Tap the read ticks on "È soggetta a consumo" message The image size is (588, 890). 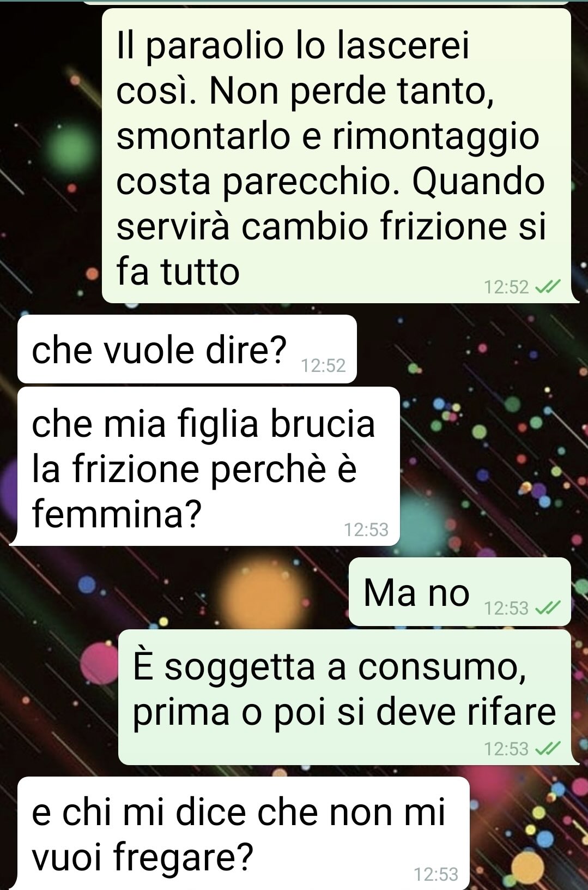[x=548, y=749]
